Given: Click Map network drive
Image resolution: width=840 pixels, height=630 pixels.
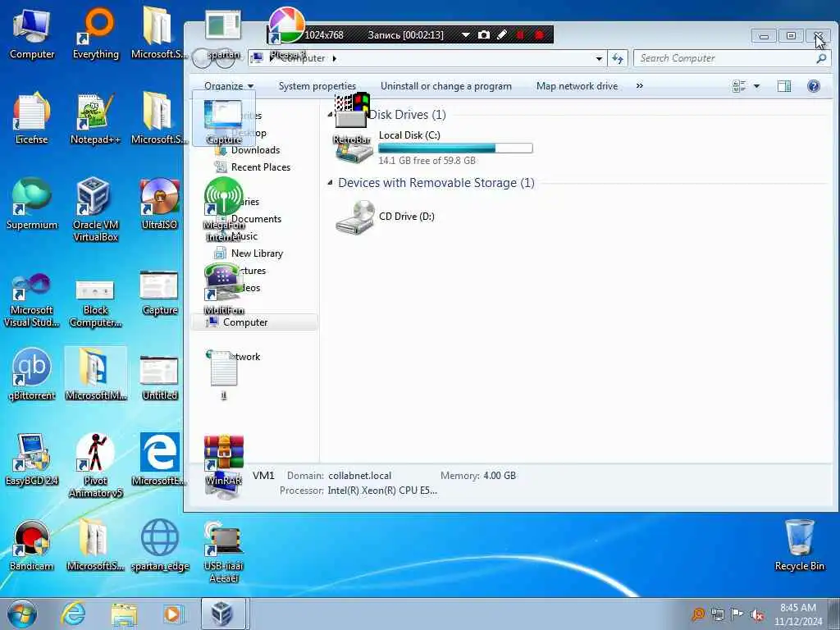Looking at the screenshot, I should click(x=577, y=85).
